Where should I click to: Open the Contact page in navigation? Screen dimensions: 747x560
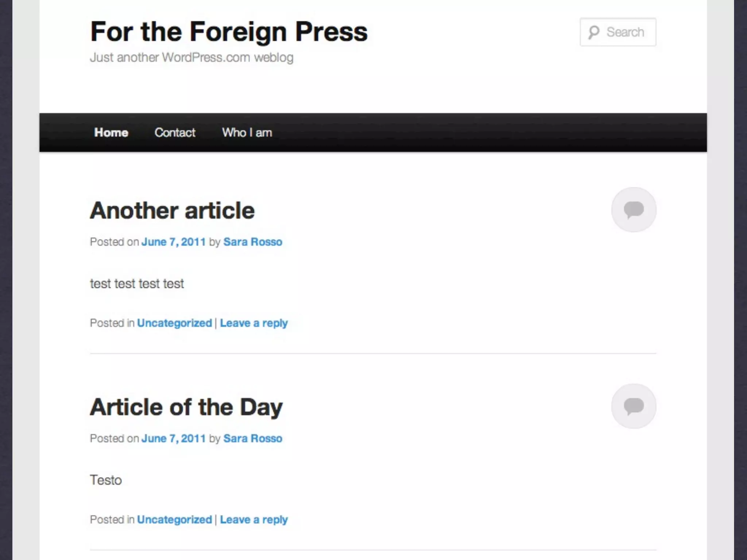[175, 132]
